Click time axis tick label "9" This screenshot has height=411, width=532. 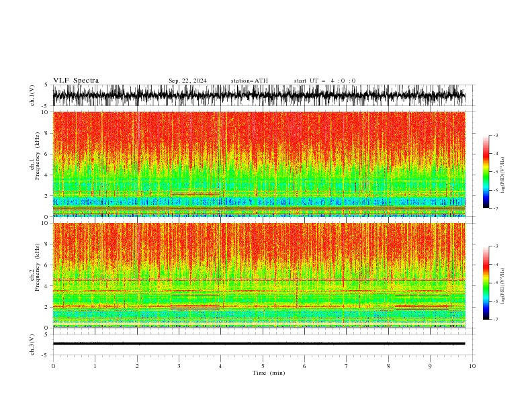click(430, 366)
